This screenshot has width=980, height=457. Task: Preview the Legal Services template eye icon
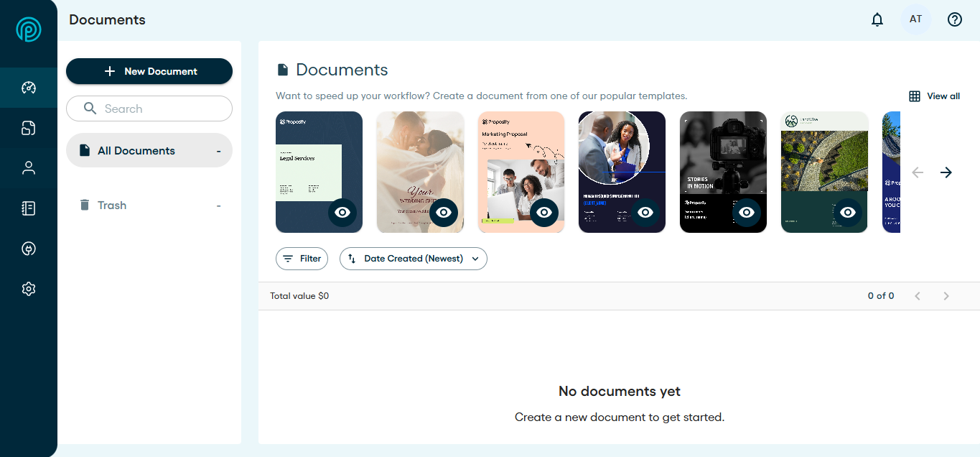pos(342,213)
